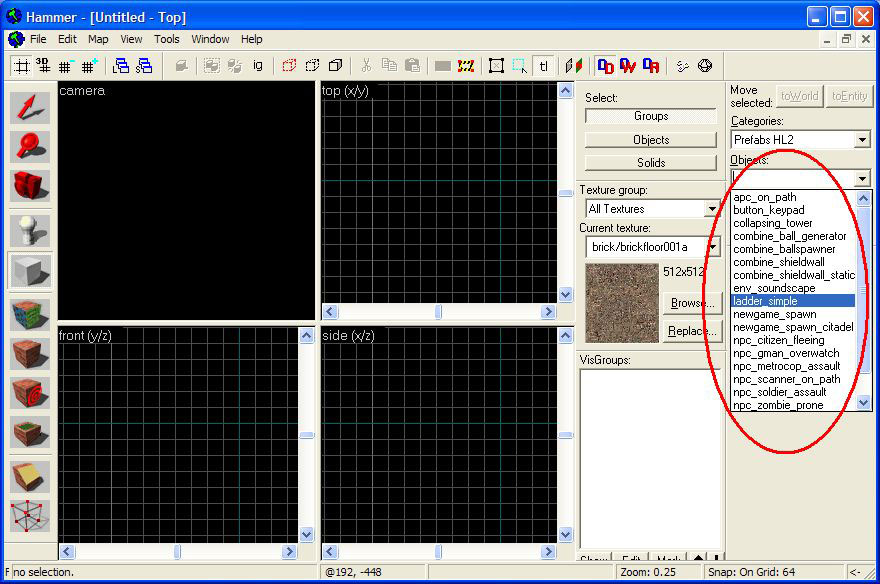Click the toWorld button

coord(800,96)
